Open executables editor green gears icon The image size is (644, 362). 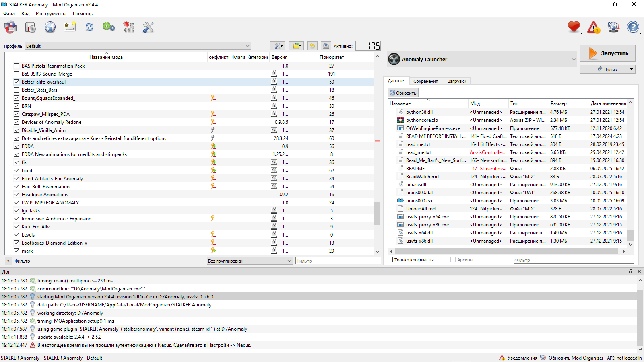point(109,27)
